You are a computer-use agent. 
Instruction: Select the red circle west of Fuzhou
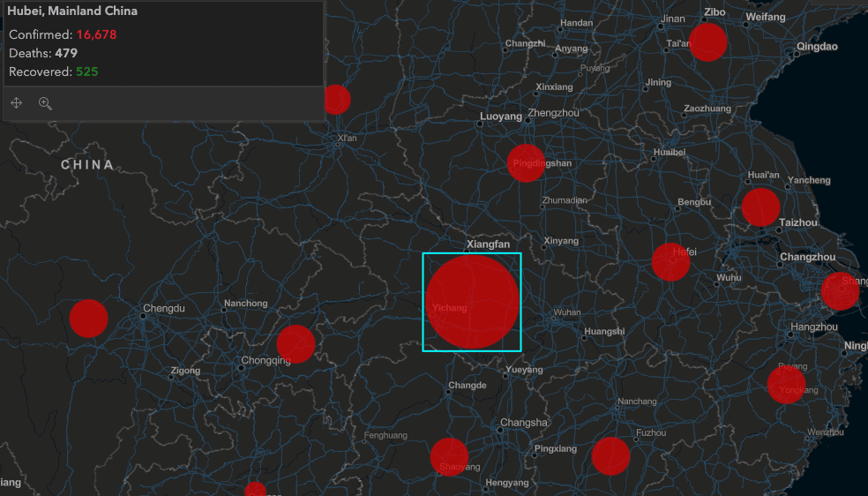coord(610,455)
